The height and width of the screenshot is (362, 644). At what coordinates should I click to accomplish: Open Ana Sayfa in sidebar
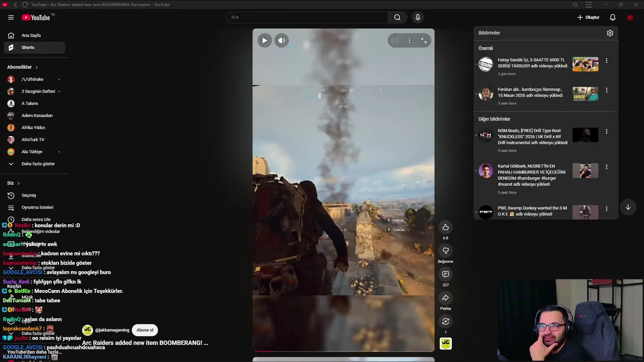[x=34, y=35]
